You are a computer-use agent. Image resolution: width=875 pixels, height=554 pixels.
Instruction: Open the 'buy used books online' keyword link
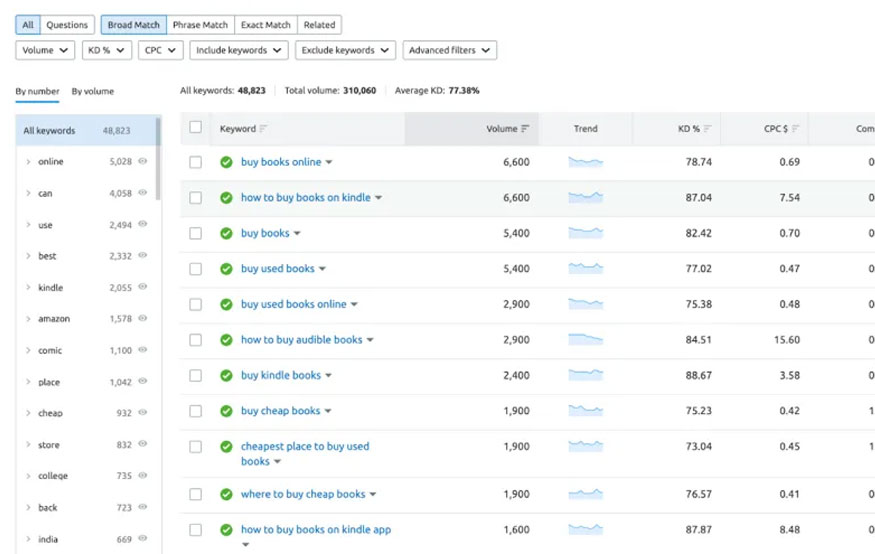294,305
